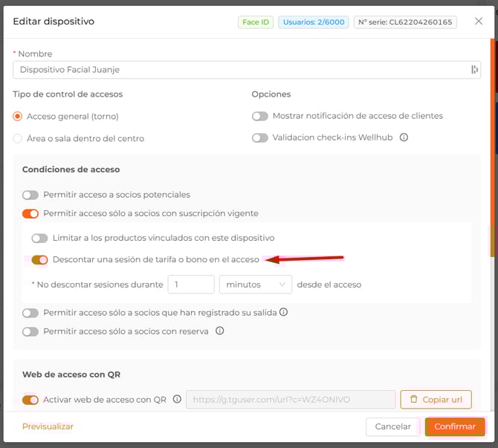Click the info icon next to Validacion check-ins Wellhub
Viewport: 498px width, 448px height.
[x=404, y=137]
